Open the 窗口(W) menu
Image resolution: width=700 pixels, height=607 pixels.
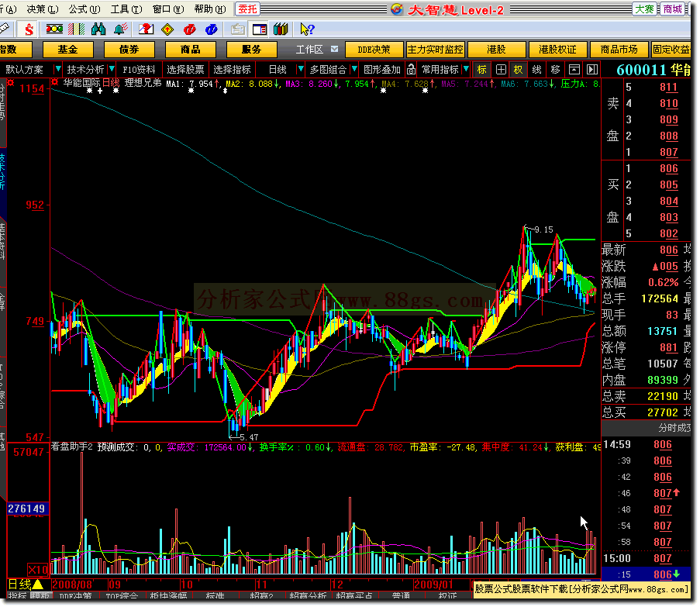[168, 9]
